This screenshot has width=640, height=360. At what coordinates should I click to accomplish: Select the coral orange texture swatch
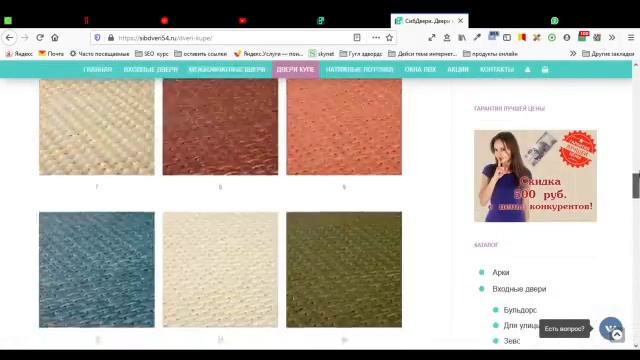[344, 127]
